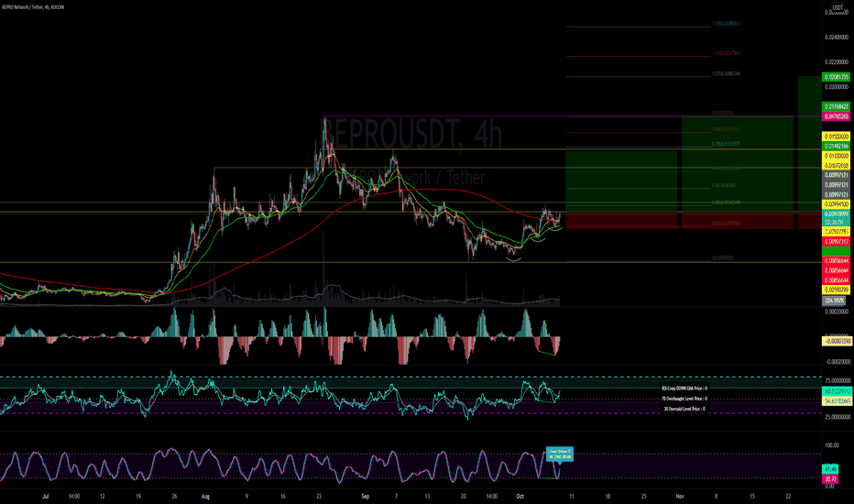Click the 30 Oversold Level Price row

(x=684, y=409)
